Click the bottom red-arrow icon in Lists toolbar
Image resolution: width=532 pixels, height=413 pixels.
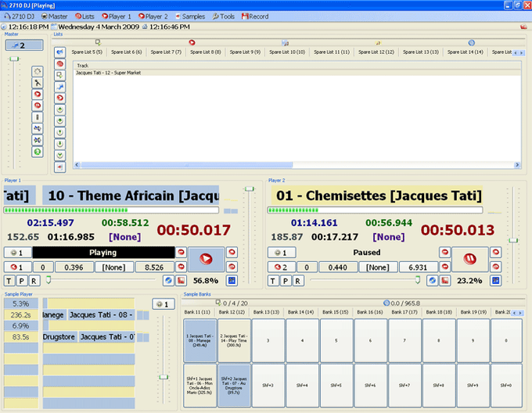coord(60,167)
